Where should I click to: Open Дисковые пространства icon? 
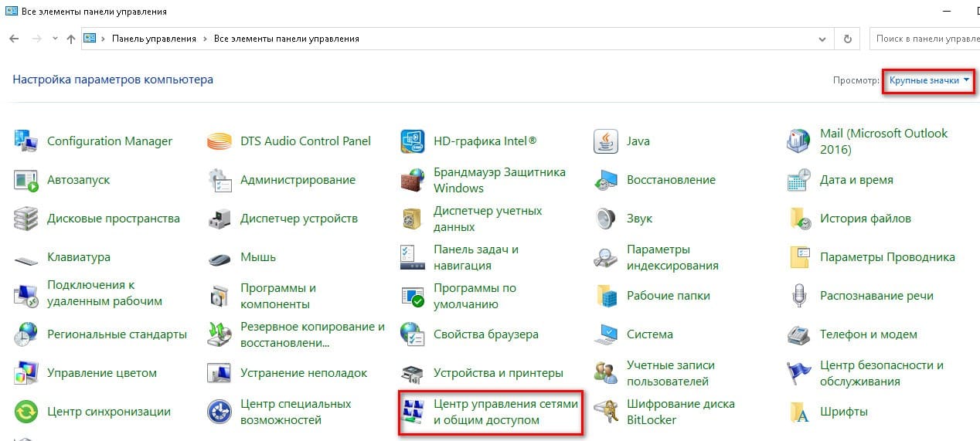point(26,219)
